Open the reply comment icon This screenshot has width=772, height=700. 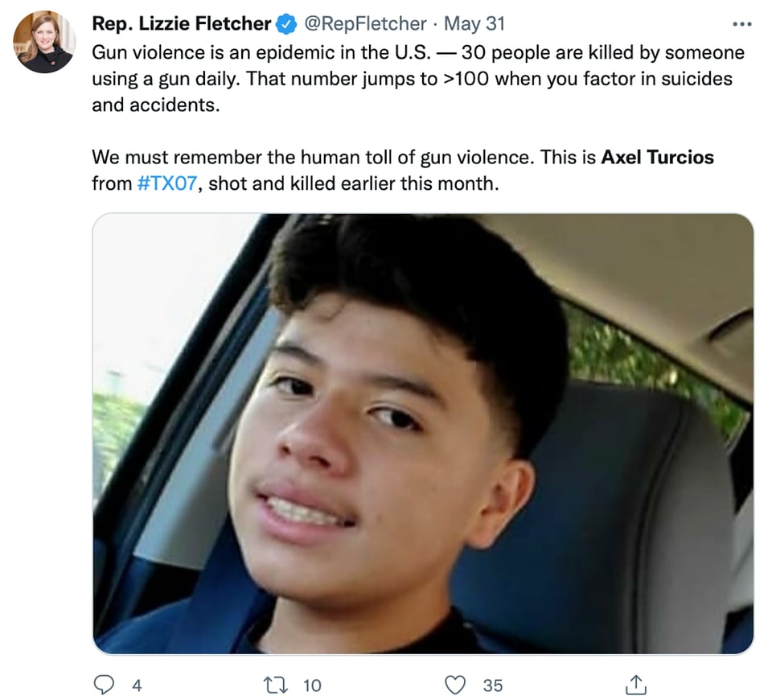coord(104,685)
